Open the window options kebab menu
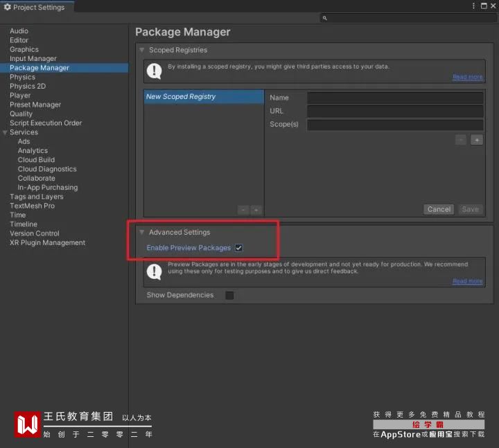Screen dimensions: 499x448 (x=473, y=6)
